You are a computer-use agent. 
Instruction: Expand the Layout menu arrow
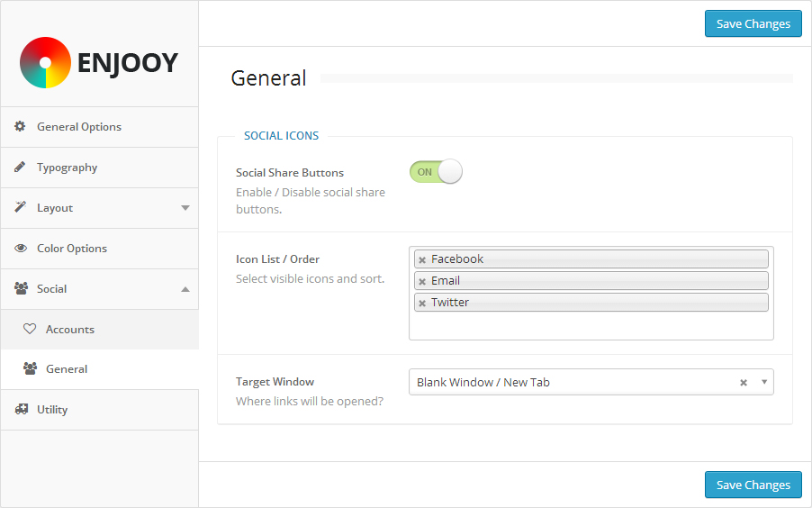click(x=185, y=208)
